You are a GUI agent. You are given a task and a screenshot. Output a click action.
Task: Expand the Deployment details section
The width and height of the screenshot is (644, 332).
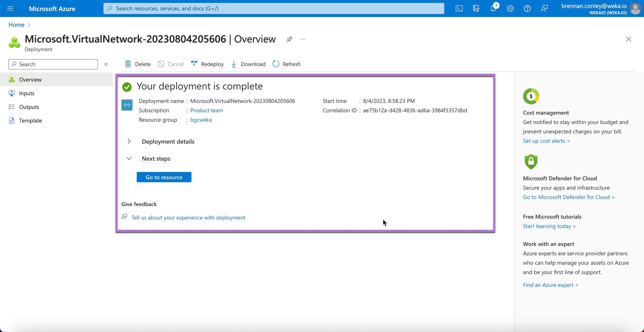[129, 142]
